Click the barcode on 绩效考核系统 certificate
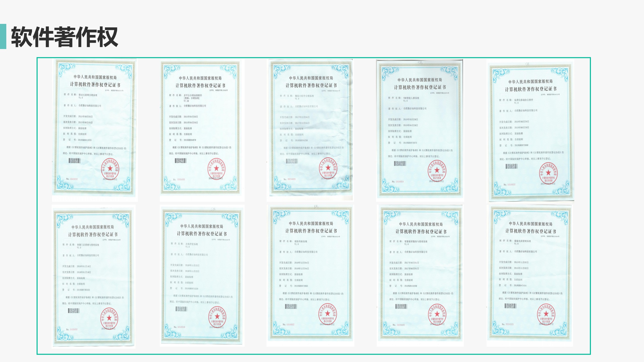Image resolution: width=644 pixels, height=362 pixels. 291,306
